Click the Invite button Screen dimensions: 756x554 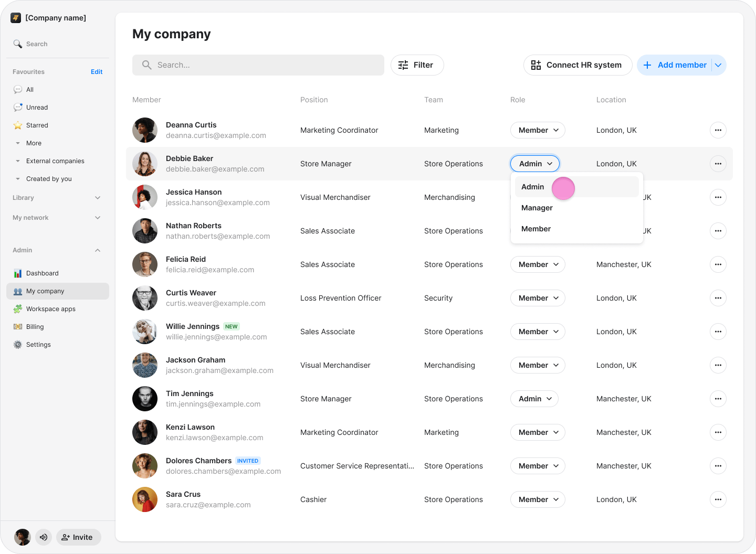pos(78,537)
